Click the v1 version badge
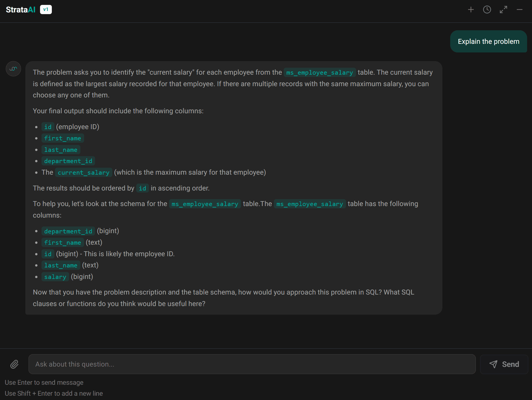Viewport: 532px width, 400px height. [x=46, y=10]
